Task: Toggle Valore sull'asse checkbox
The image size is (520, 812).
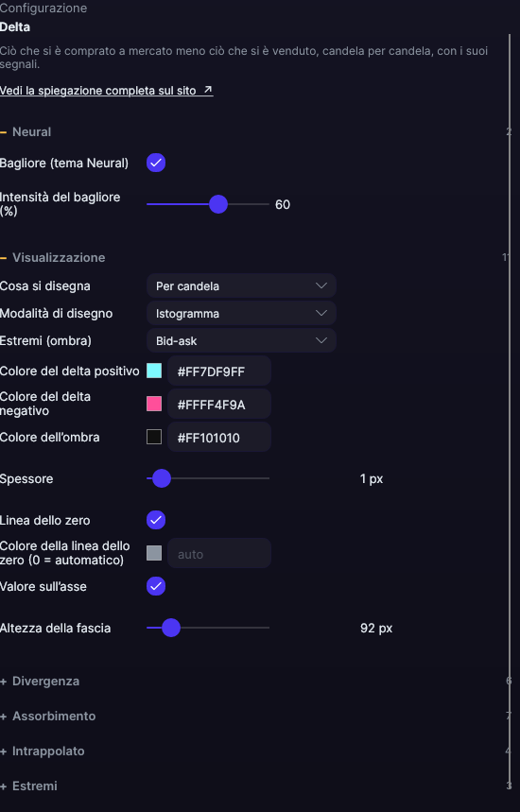Action: [156, 586]
